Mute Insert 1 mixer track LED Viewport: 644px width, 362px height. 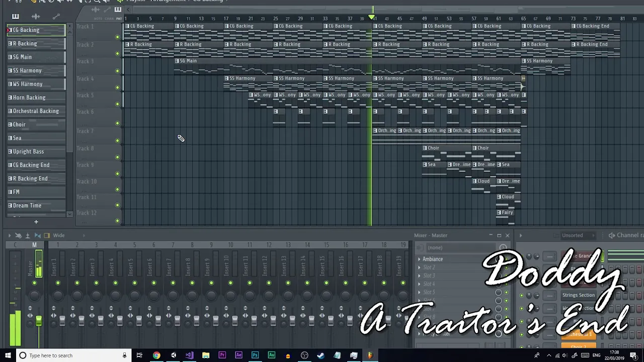(58, 284)
